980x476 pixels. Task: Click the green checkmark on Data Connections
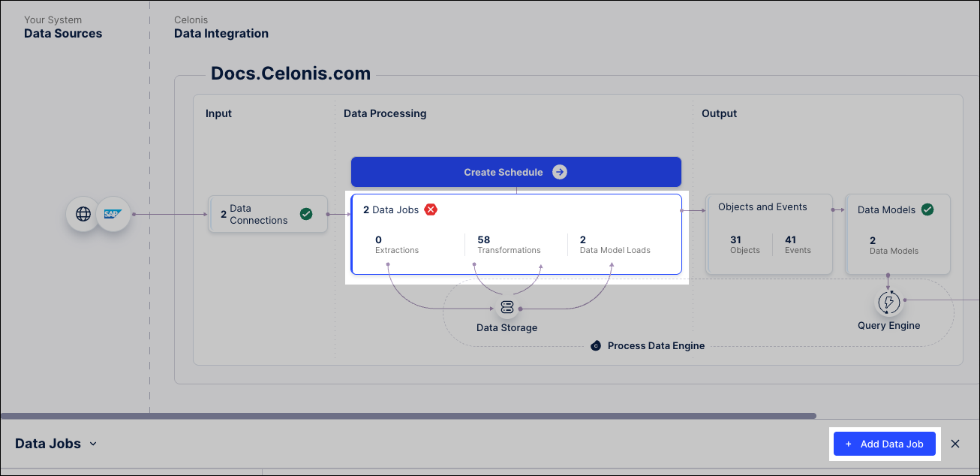306,214
